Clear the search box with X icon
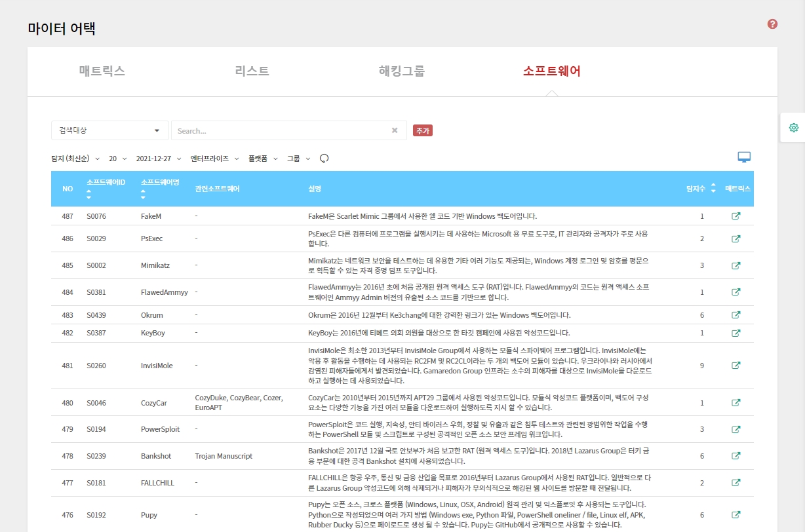This screenshot has height=532, width=805. tap(395, 130)
